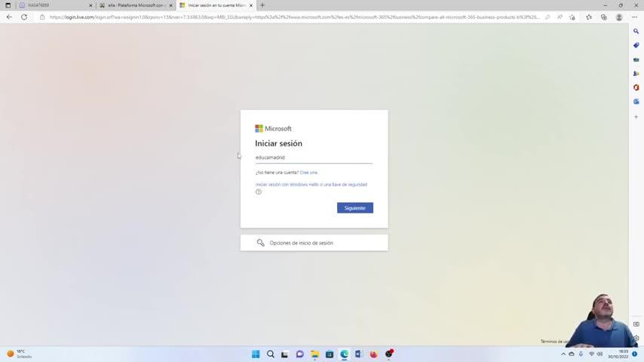The image size is (644, 362).
Task: Launch Teams Chat from taskbar
Action: tap(300, 354)
